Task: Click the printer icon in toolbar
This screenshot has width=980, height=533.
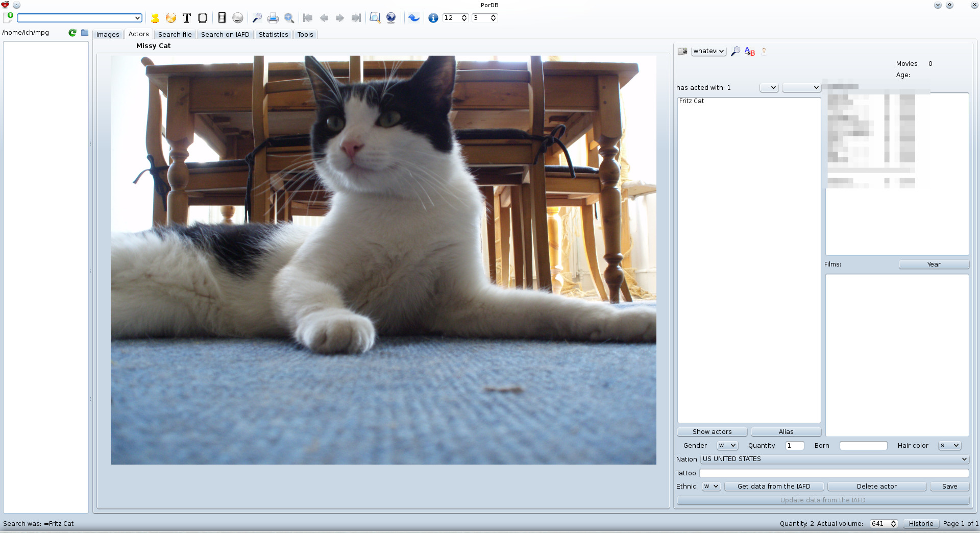Action: click(273, 18)
